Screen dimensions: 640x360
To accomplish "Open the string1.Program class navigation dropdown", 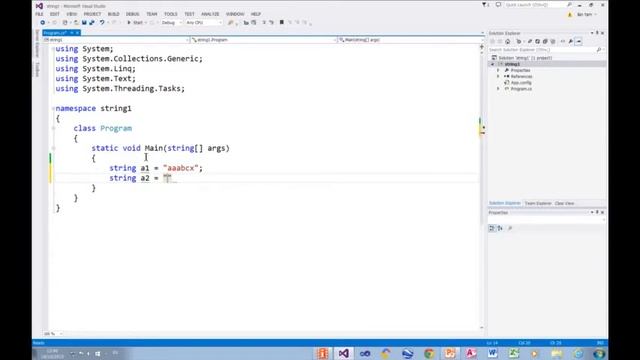I will click(x=264, y=40).
